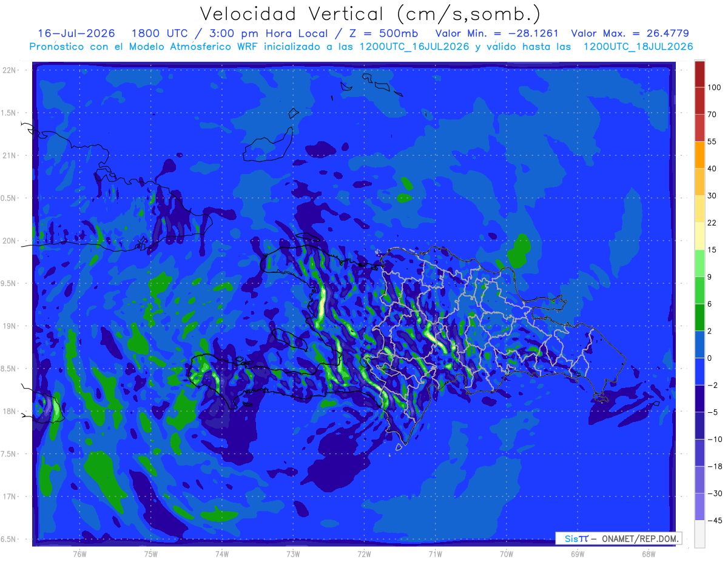The width and height of the screenshot is (728, 562).
Task: Click the colorbar value "55"
Action: 712,141
